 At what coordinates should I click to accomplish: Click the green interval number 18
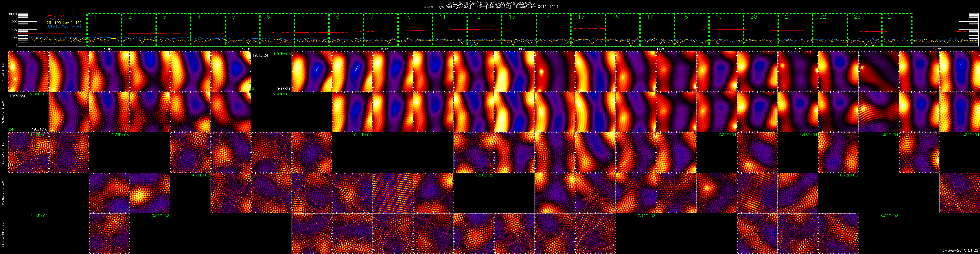(685, 17)
